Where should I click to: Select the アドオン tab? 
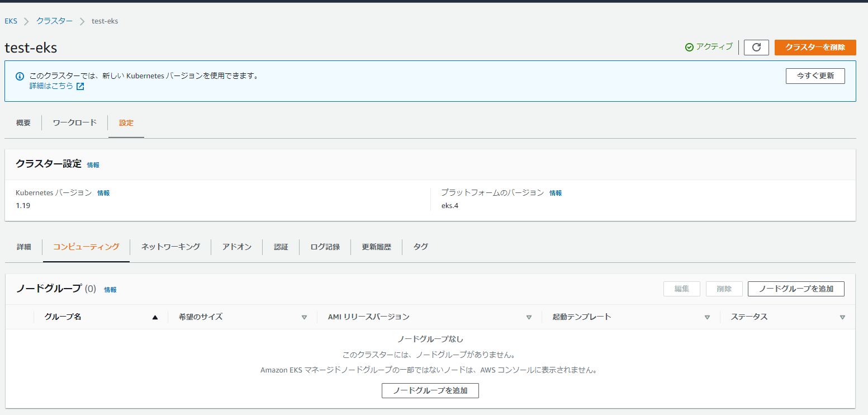click(236, 247)
